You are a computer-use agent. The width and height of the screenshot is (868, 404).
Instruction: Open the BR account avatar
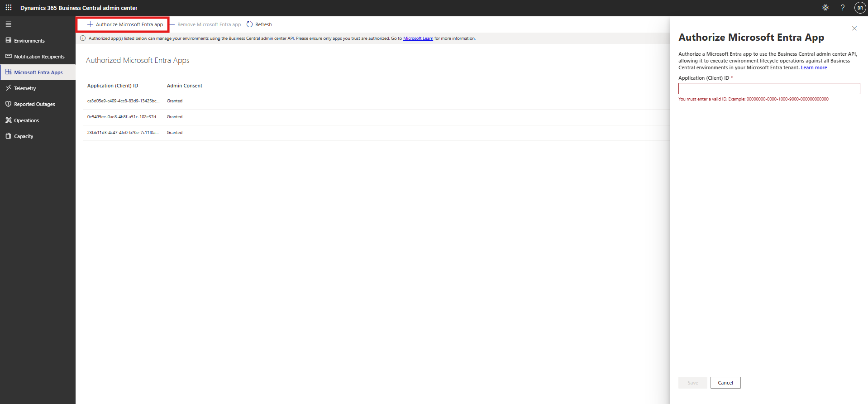860,8
